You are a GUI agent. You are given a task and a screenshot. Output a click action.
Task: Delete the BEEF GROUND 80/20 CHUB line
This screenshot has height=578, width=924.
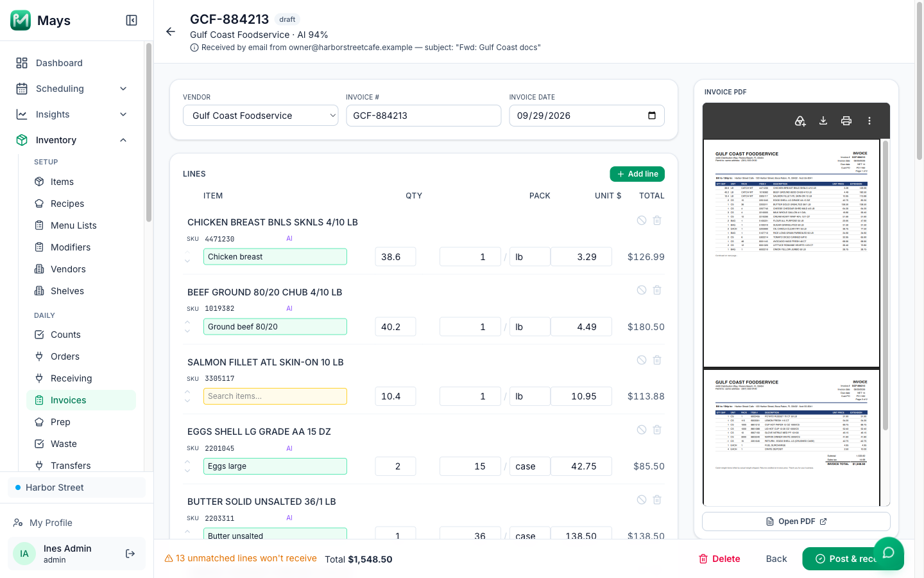pyautogui.click(x=657, y=290)
